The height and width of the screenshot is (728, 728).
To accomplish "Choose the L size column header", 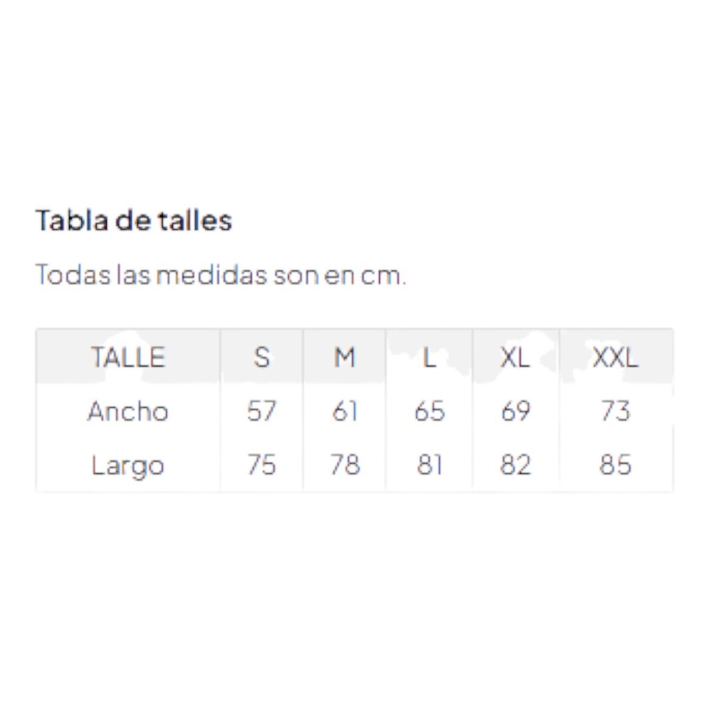I will (x=430, y=357).
